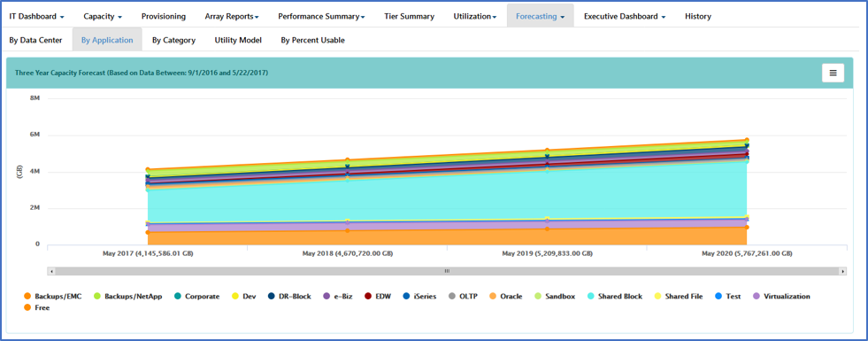This screenshot has width=868, height=341.
Task: Click the Three Year Capacity Forecast title
Action: pyautogui.click(x=142, y=73)
